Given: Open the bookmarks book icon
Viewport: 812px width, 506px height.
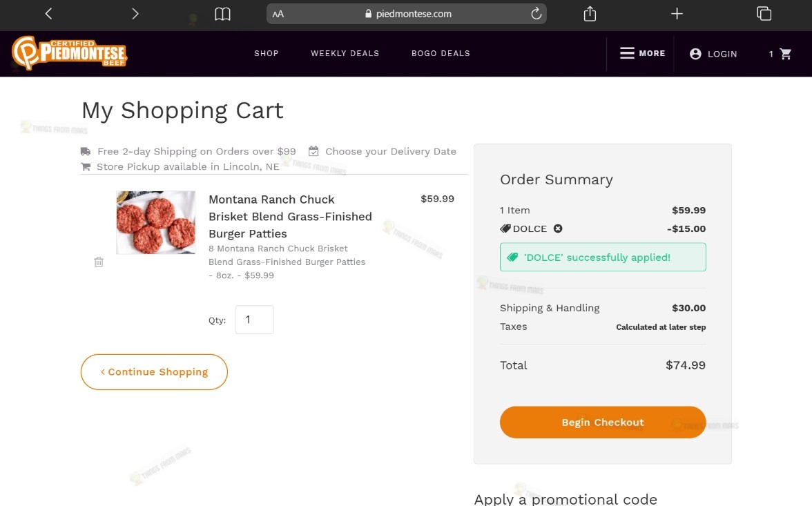Looking at the screenshot, I should click(x=222, y=14).
